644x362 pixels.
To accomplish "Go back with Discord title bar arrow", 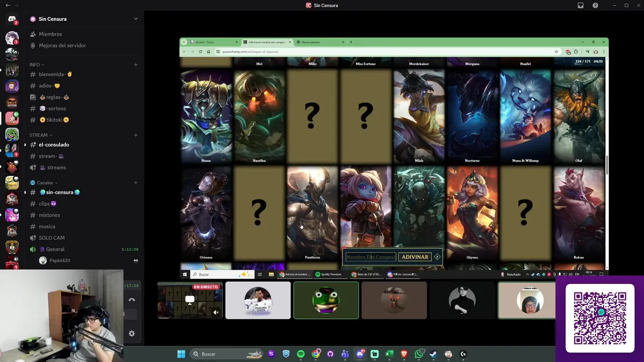I will coord(8,6).
